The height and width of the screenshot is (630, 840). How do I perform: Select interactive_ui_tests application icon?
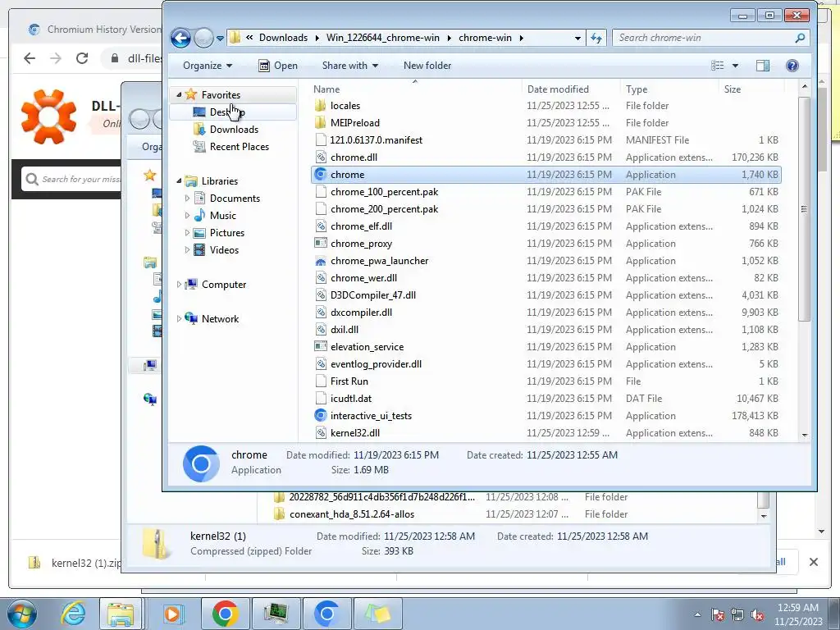321,415
